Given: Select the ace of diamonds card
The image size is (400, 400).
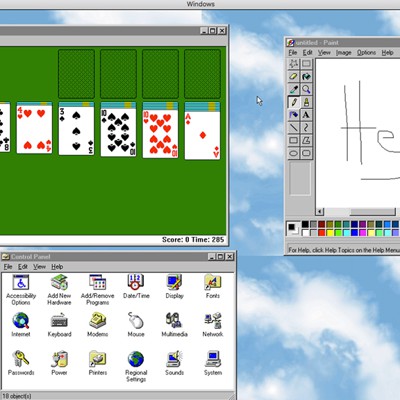Looking at the screenshot, I should pos(202,135).
